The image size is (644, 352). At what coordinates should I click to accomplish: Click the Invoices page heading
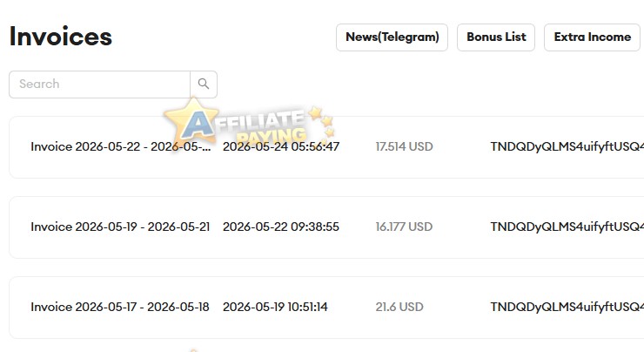coord(60,37)
